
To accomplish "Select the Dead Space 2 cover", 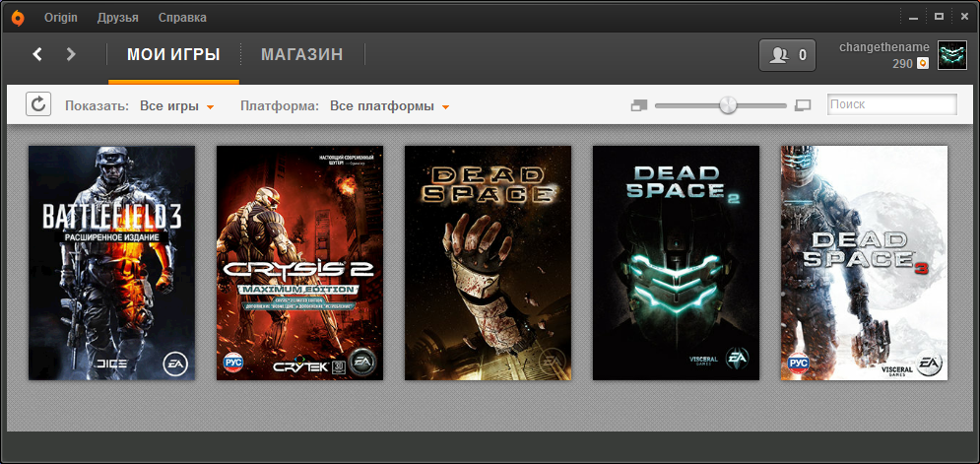I will tap(677, 263).
